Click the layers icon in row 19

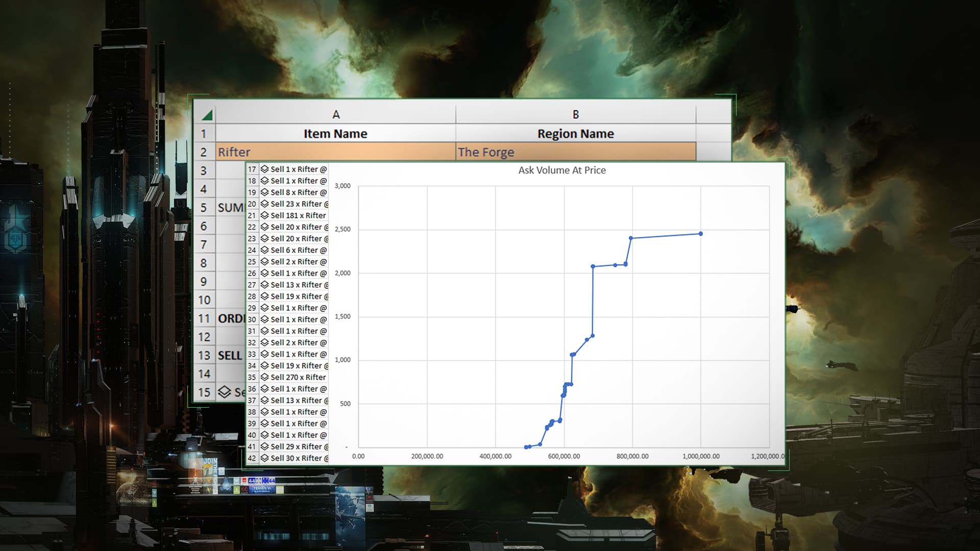coord(264,192)
